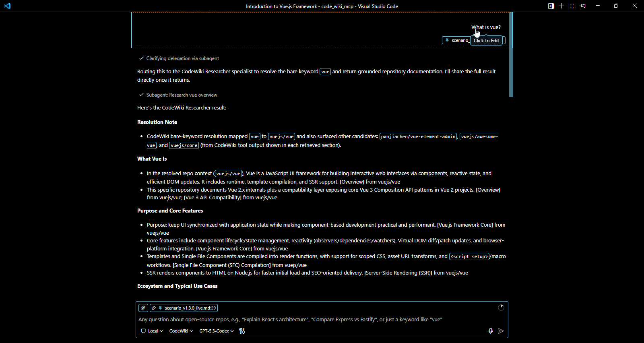
Task: Click the vuejs/vue code tag in Resolution Note
Action: 282,136
